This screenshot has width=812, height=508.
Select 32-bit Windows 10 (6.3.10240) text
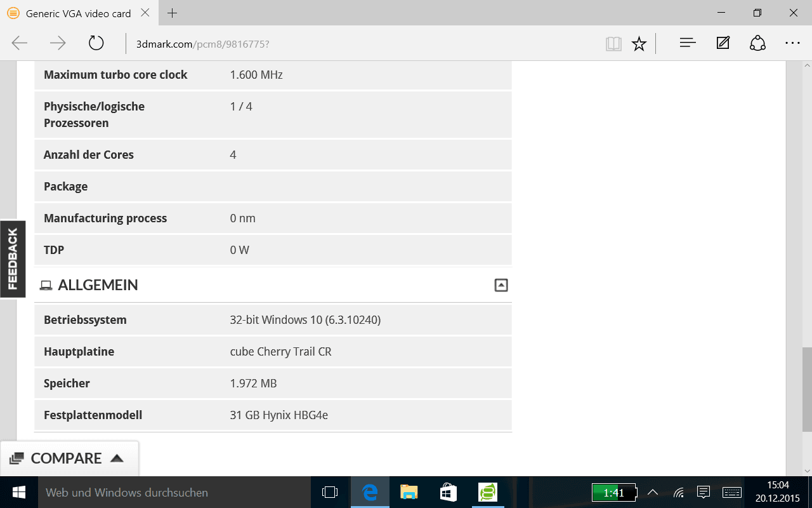[x=305, y=320]
